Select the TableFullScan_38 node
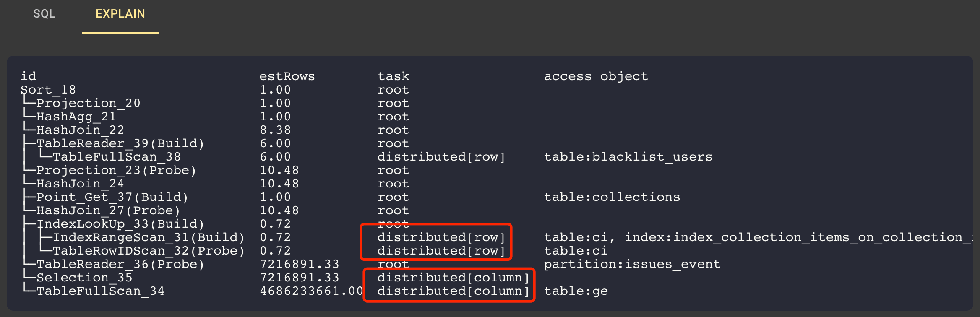The image size is (980, 317). point(117,156)
